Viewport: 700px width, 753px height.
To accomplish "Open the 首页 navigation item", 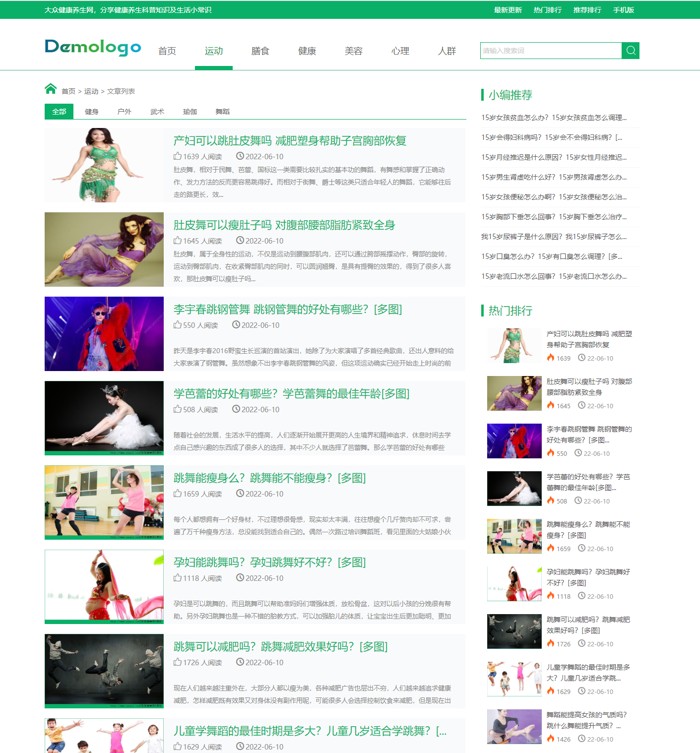I will click(167, 51).
